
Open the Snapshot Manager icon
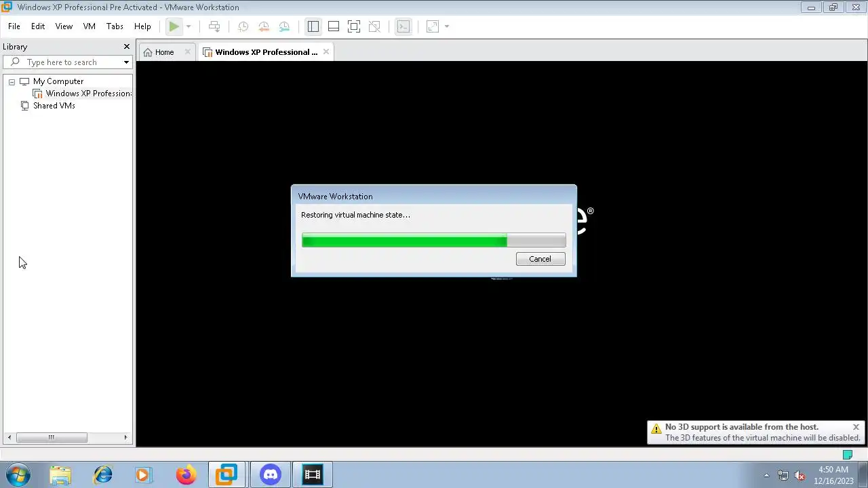pyautogui.click(x=285, y=26)
